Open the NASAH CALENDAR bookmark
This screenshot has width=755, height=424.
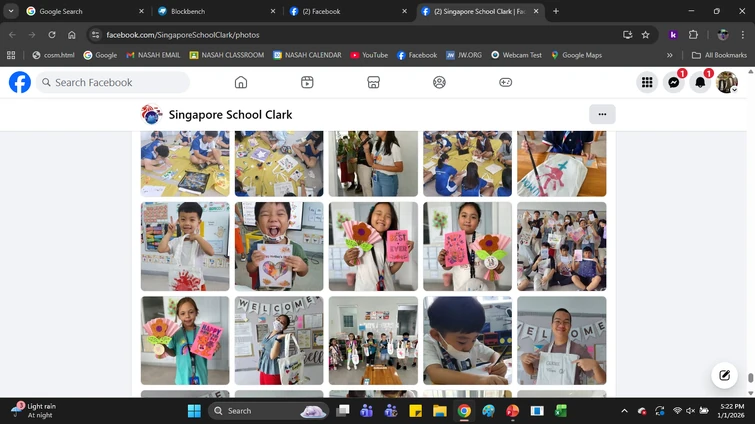tap(307, 55)
